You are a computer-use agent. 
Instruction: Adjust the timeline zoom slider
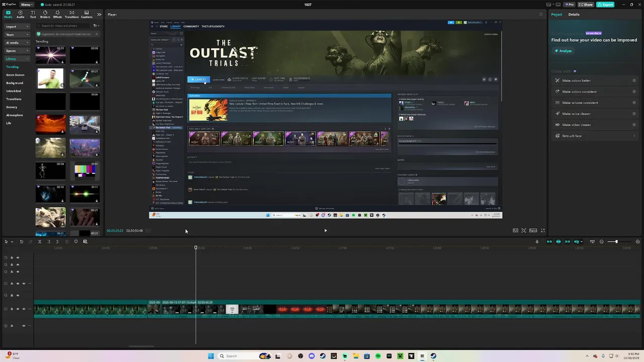click(616, 242)
